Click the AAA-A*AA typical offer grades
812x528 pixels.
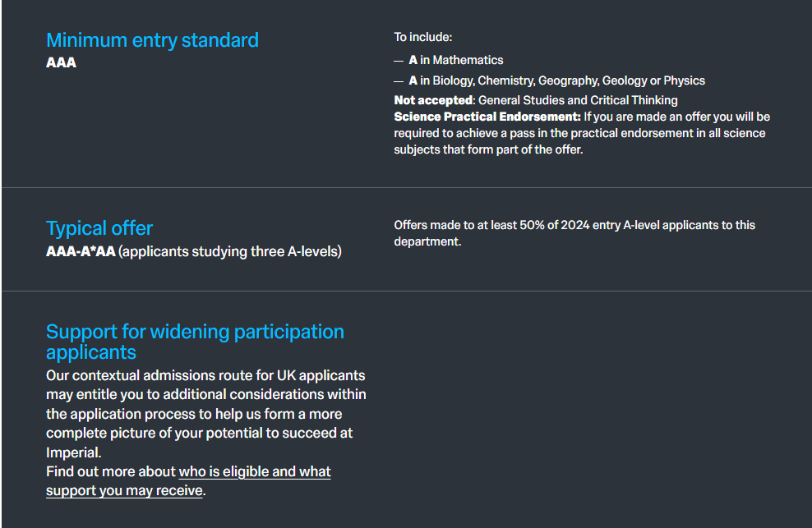(81, 251)
